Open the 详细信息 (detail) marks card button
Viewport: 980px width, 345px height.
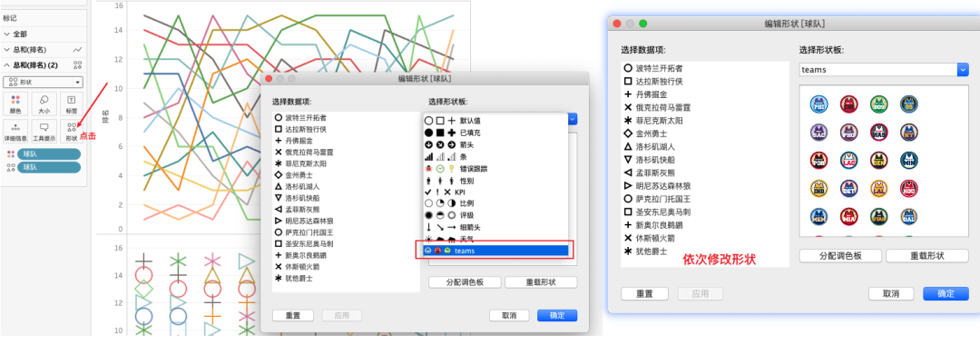(x=16, y=132)
